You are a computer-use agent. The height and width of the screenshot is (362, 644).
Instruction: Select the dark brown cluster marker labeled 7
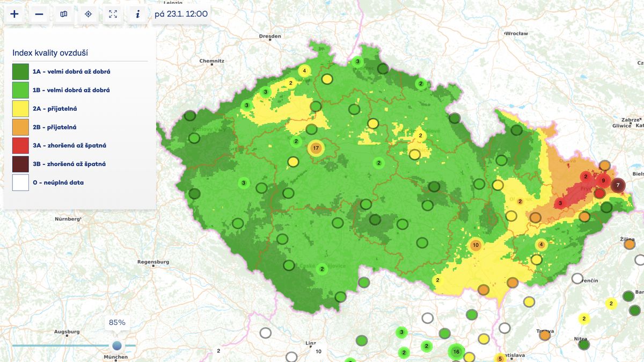click(x=618, y=185)
